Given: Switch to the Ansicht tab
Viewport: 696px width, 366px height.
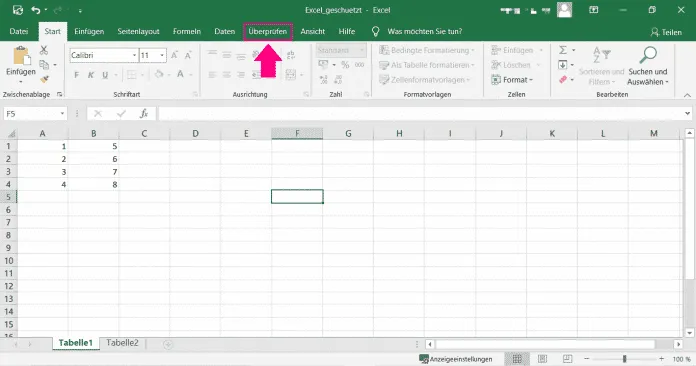Looking at the screenshot, I should click(312, 31).
